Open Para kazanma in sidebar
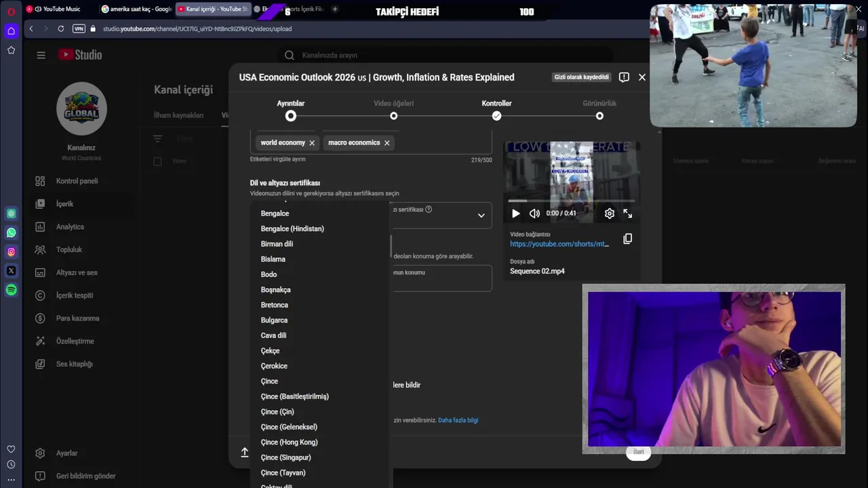This screenshot has width=868, height=488. pyautogui.click(x=77, y=319)
